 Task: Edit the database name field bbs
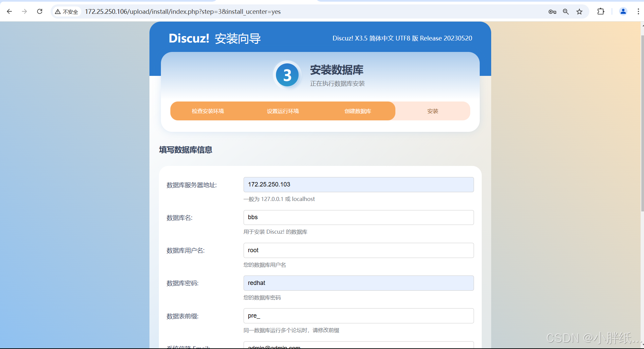tap(359, 217)
